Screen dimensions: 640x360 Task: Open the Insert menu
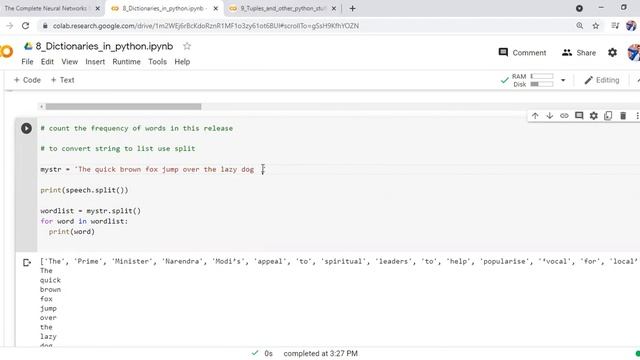95,62
